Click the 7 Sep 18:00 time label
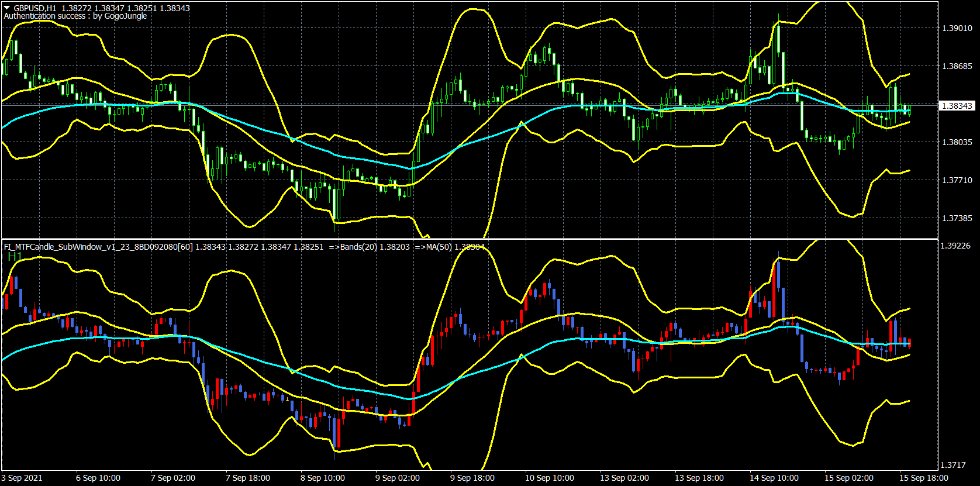980x486 pixels. tap(248, 478)
